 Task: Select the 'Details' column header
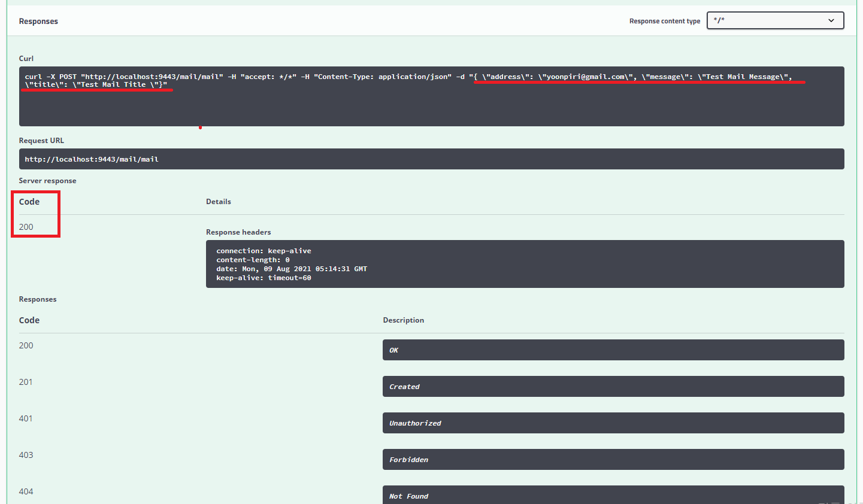[219, 202]
